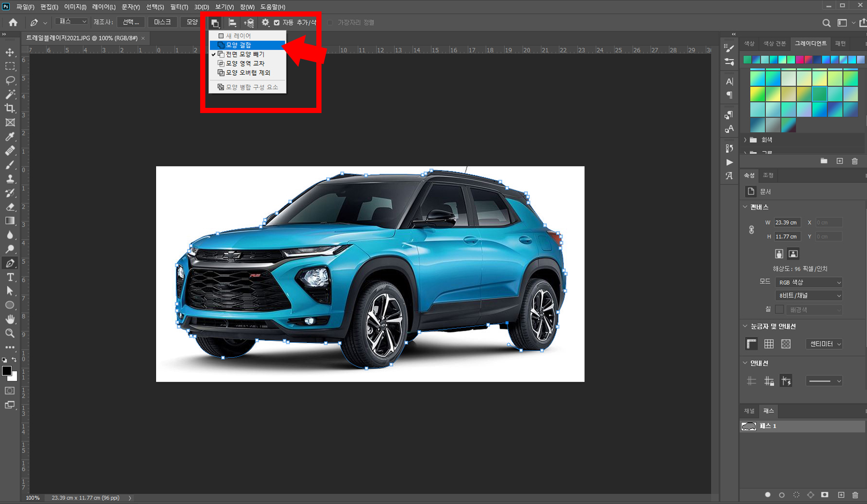Toggle grid display in properties

pos(769,344)
